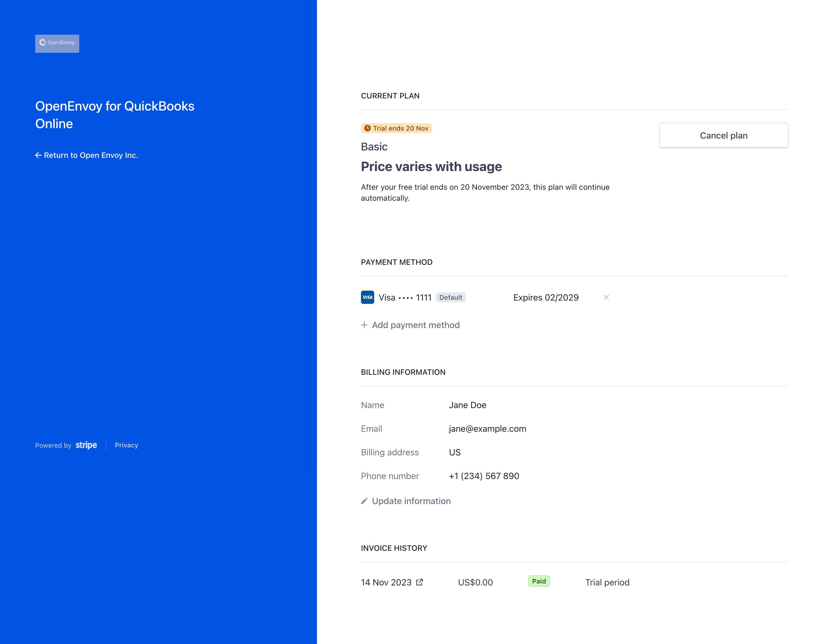Click Update information link
832x644 pixels.
[x=411, y=501]
